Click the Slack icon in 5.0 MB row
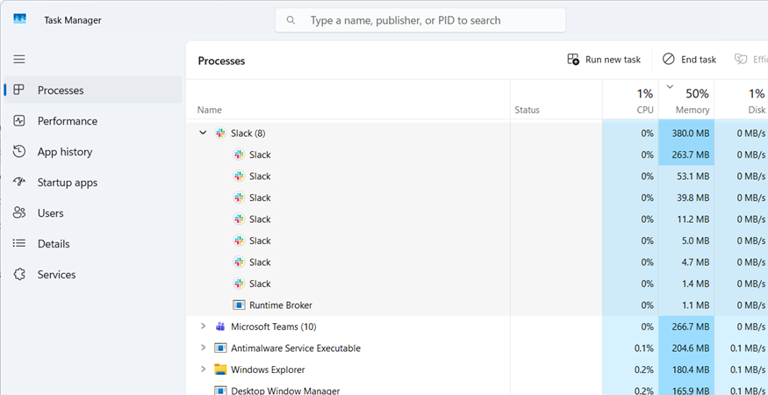The height and width of the screenshot is (395, 768). coord(239,241)
